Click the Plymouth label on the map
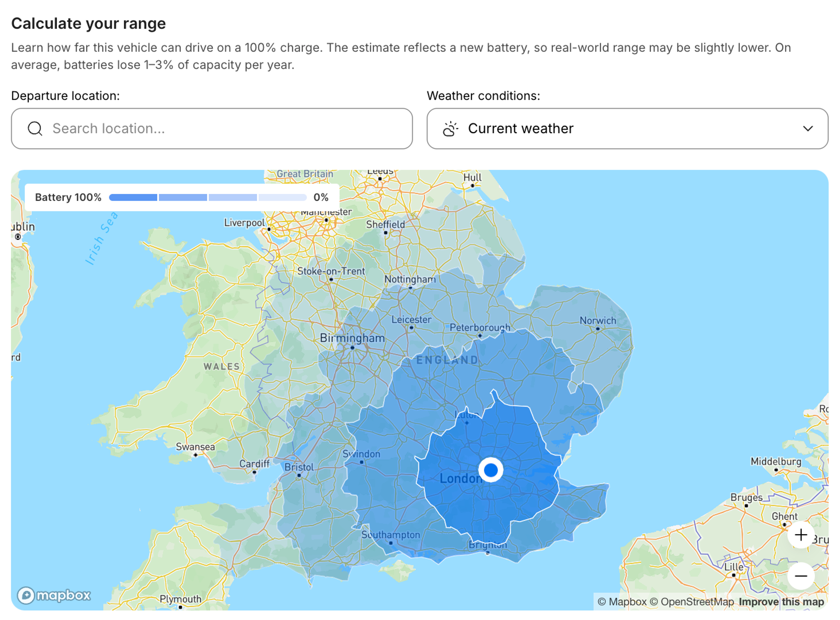This screenshot has width=840, height=620. [180, 599]
